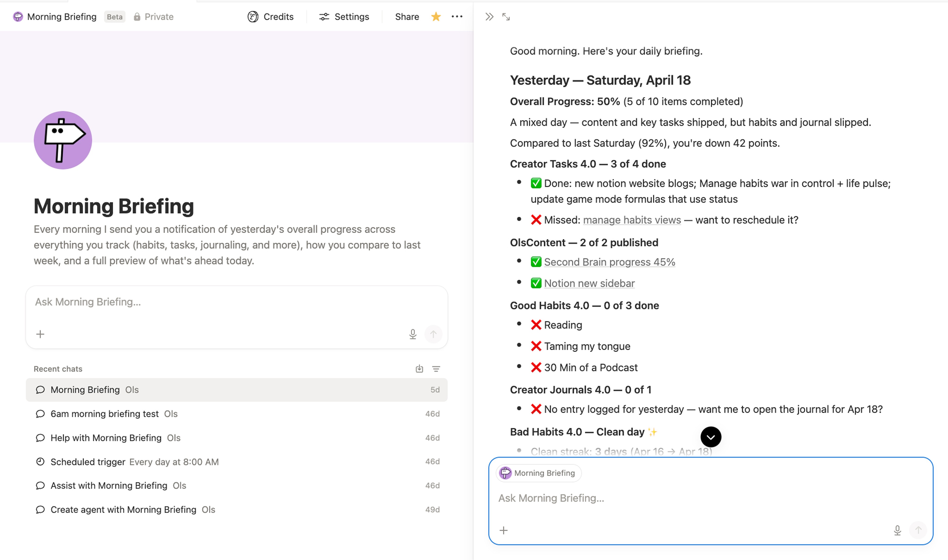Click the new chat icon beside Recent chats
The image size is (948, 560).
pos(419,369)
